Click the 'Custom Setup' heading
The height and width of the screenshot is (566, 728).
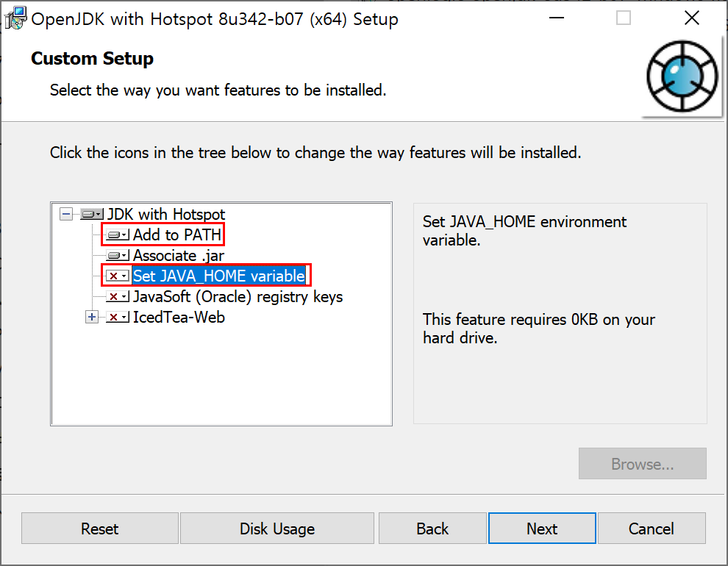click(93, 59)
